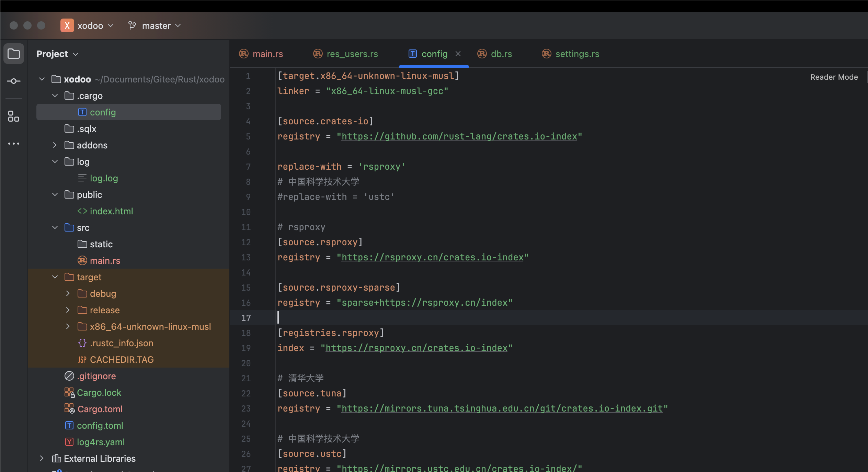Open the rsproxy.cn crates.io-index link
Screen dimensions: 868x472
click(433, 257)
